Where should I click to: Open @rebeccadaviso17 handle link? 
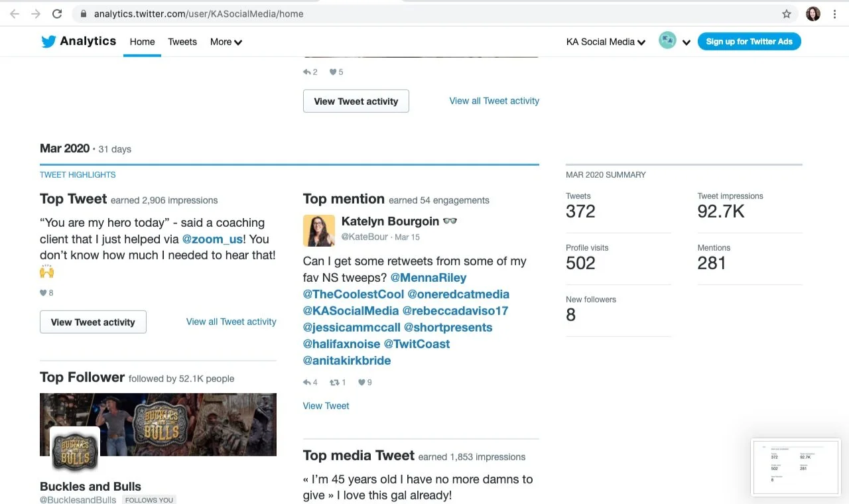tap(455, 311)
